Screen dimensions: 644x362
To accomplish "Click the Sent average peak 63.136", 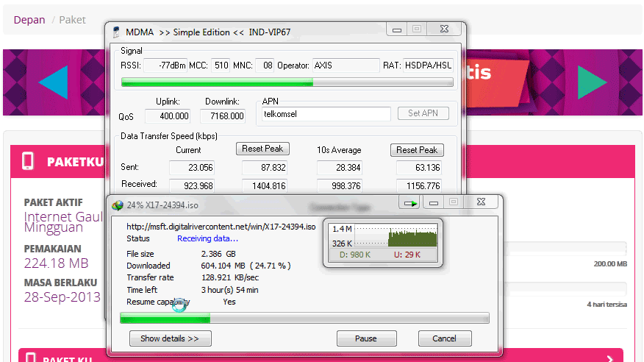I will [418, 168].
